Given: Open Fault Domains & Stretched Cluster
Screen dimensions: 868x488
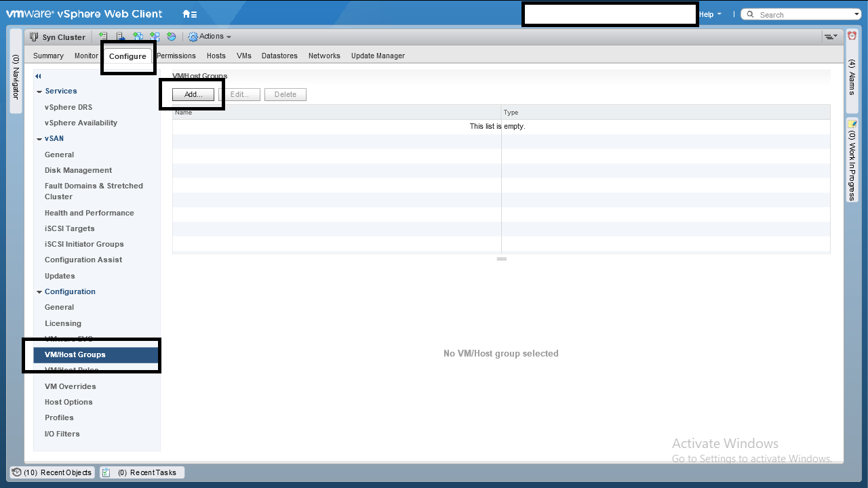Looking at the screenshot, I should [94, 191].
